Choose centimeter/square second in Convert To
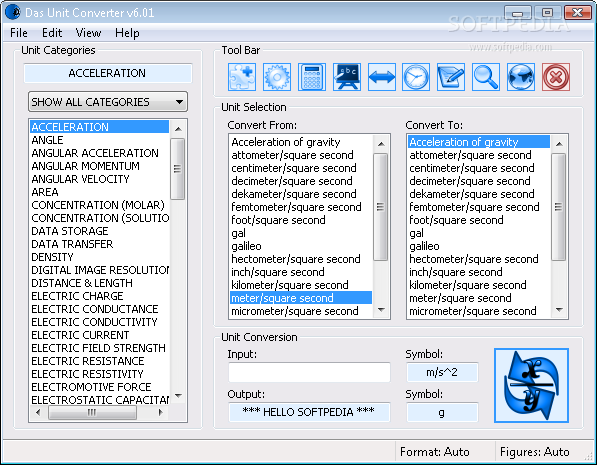The height and width of the screenshot is (465, 597). click(x=479, y=168)
